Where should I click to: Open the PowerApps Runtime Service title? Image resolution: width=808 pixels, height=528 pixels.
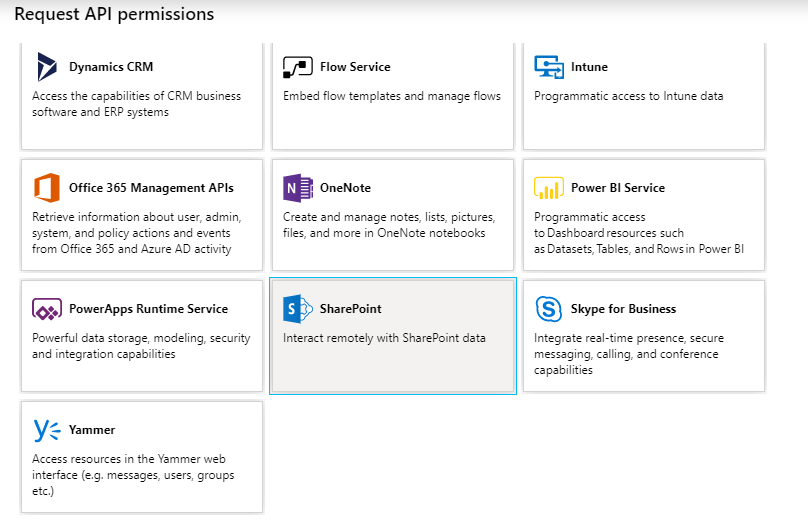pyautogui.click(x=148, y=309)
